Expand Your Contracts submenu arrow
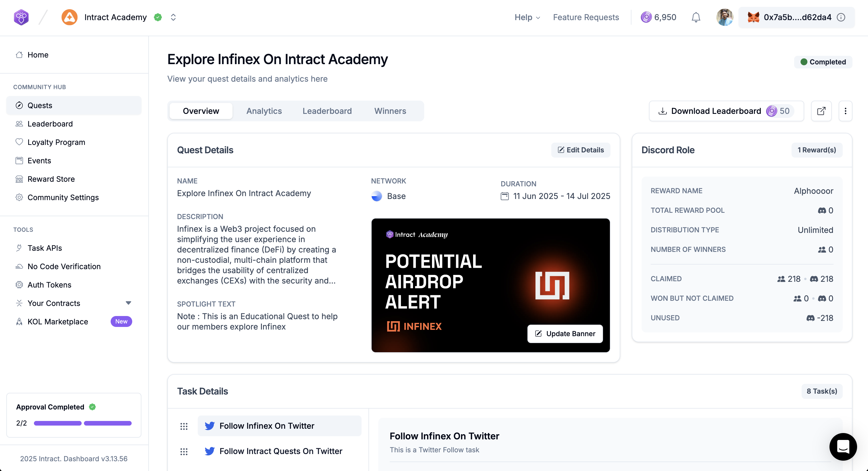Viewport: 868px width, 471px height. (x=128, y=303)
